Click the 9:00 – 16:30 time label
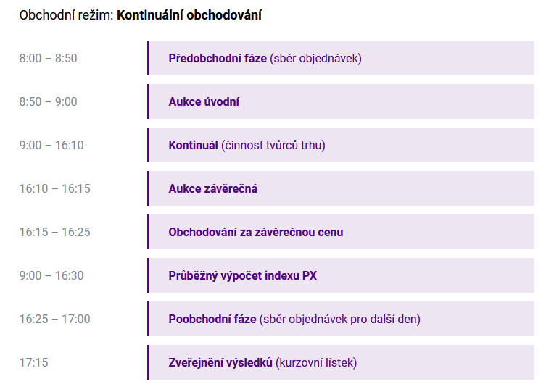554x392 pixels. [x=51, y=275]
